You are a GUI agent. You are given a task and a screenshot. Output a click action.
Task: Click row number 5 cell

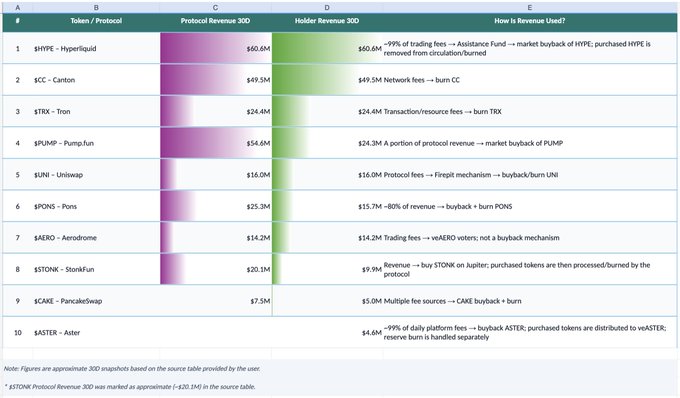[x=17, y=175]
